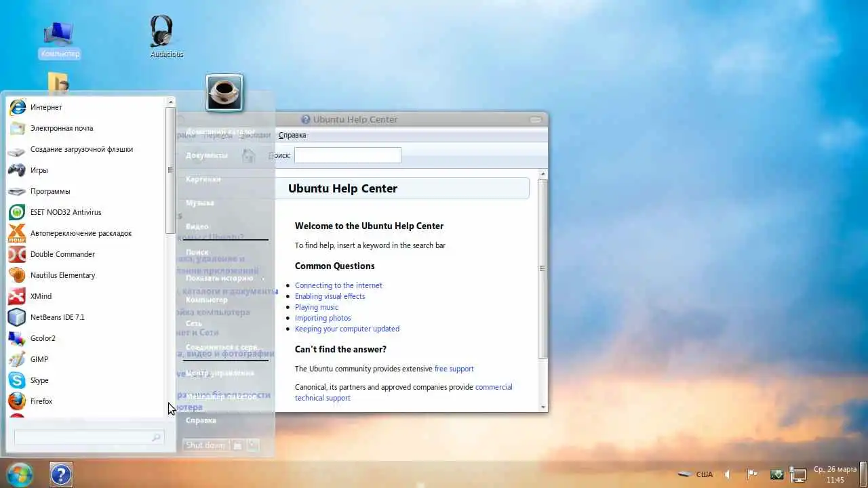This screenshot has height=488, width=868.
Task: Focus the Help Center Поиск field
Action: (x=348, y=155)
